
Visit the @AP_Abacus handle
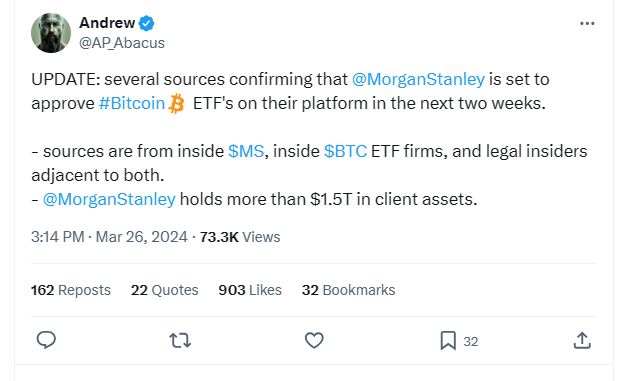tap(122, 43)
